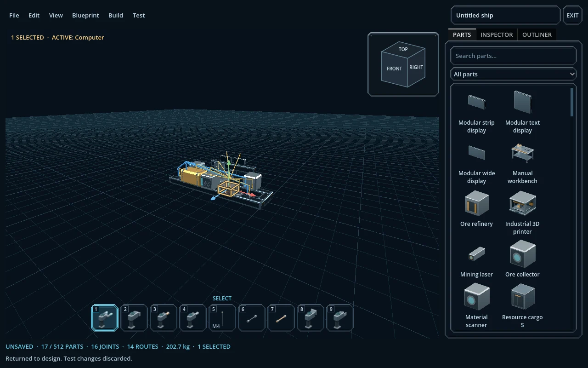Viewport: 588px width, 368px height.
Task: Pick the Resource cargo S part
Action: [x=522, y=306]
